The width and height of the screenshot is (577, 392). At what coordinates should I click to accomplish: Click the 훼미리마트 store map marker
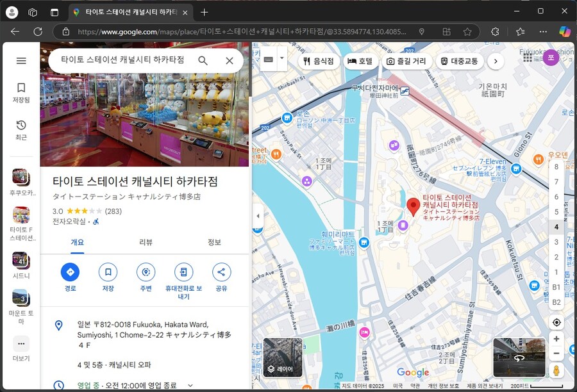click(364, 242)
